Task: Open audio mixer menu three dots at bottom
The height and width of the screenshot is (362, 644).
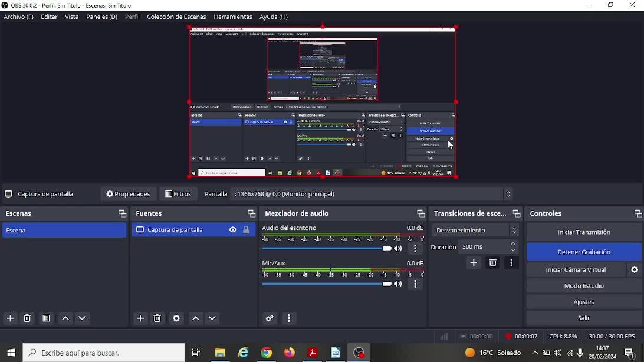Action: [x=289, y=318]
